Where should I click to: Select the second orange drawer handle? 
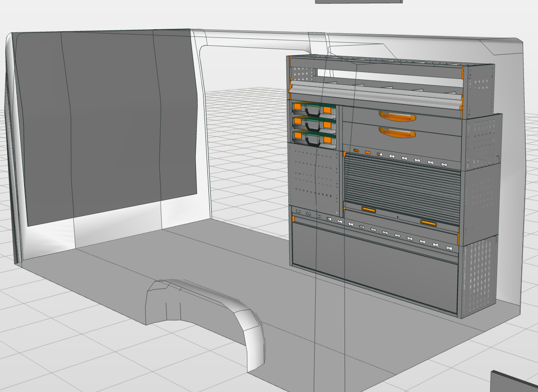[x=397, y=132]
